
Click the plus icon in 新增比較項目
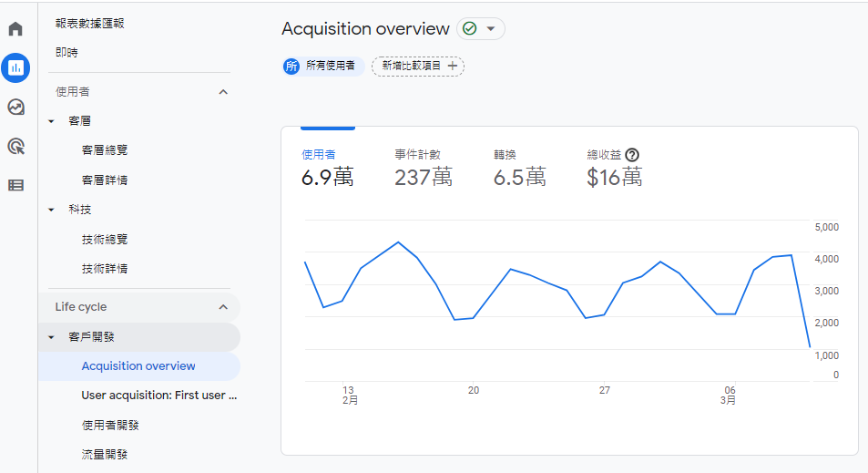coord(453,66)
